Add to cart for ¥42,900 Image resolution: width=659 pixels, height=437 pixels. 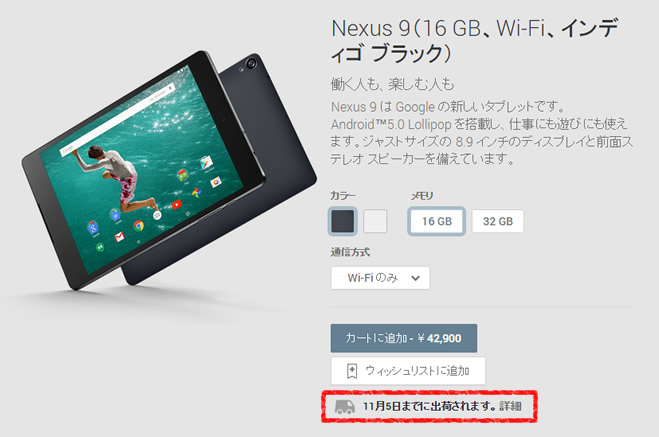coord(403,338)
